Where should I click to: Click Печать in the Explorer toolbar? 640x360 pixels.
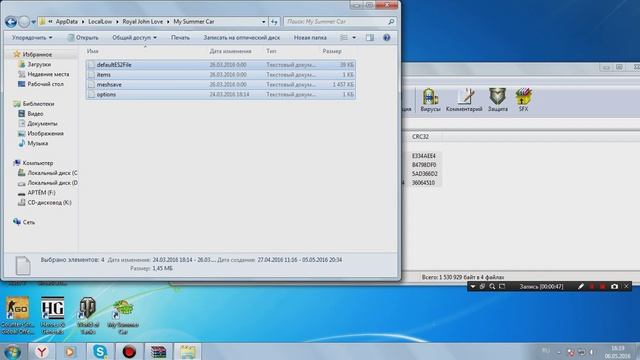pyautogui.click(x=180, y=38)
